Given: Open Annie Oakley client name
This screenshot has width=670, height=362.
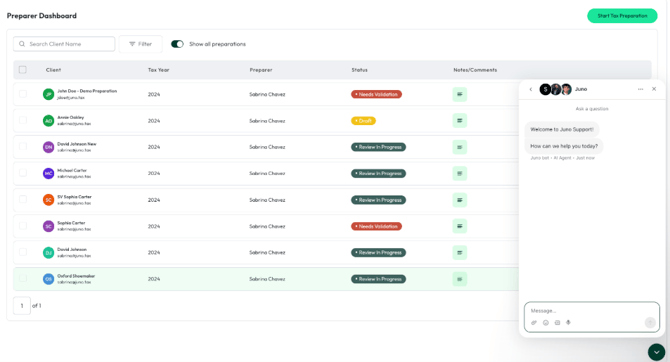Looking at the screenshot, I should click(71, 118).
